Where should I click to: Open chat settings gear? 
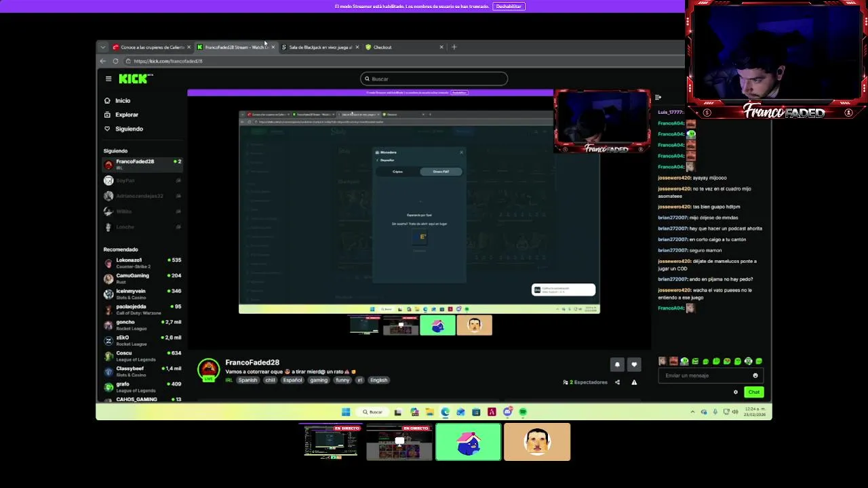tap(736, 392)
